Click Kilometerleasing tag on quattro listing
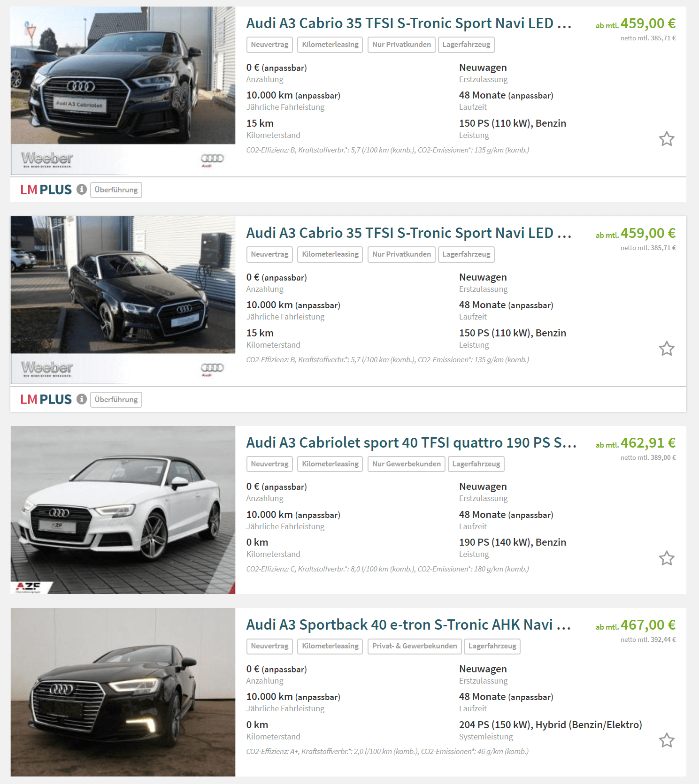The width and height of the screenshot is (699, 784). (x=330, y=464)
